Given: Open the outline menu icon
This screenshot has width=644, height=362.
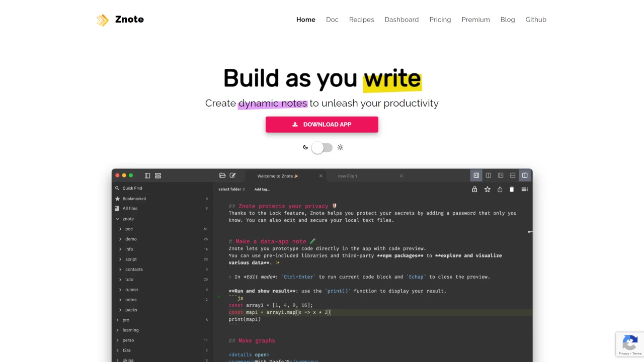Looking at the screenshot, I should (524, 190).
